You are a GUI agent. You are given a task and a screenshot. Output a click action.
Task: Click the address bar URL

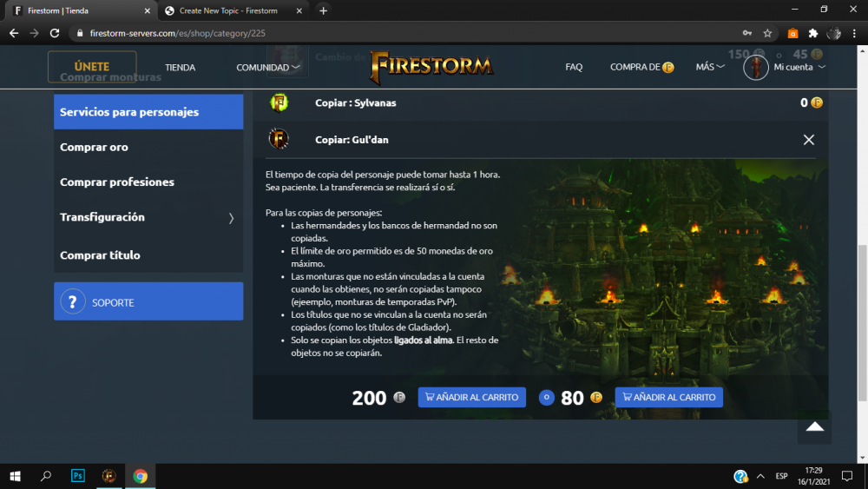click(x=178, y=33)
